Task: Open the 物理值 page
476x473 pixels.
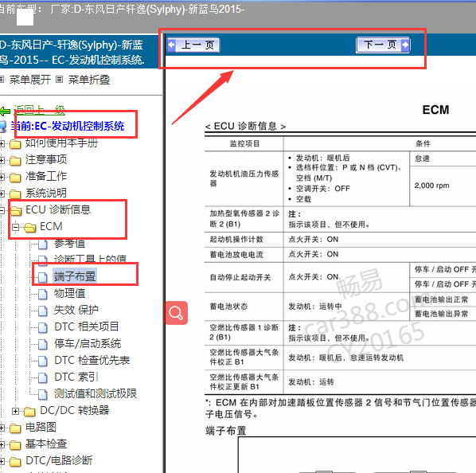Action: (x=69, y=293)
